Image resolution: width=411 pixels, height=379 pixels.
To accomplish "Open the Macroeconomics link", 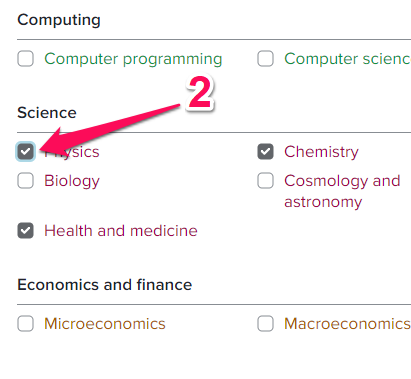I will [x=347, y=324].
